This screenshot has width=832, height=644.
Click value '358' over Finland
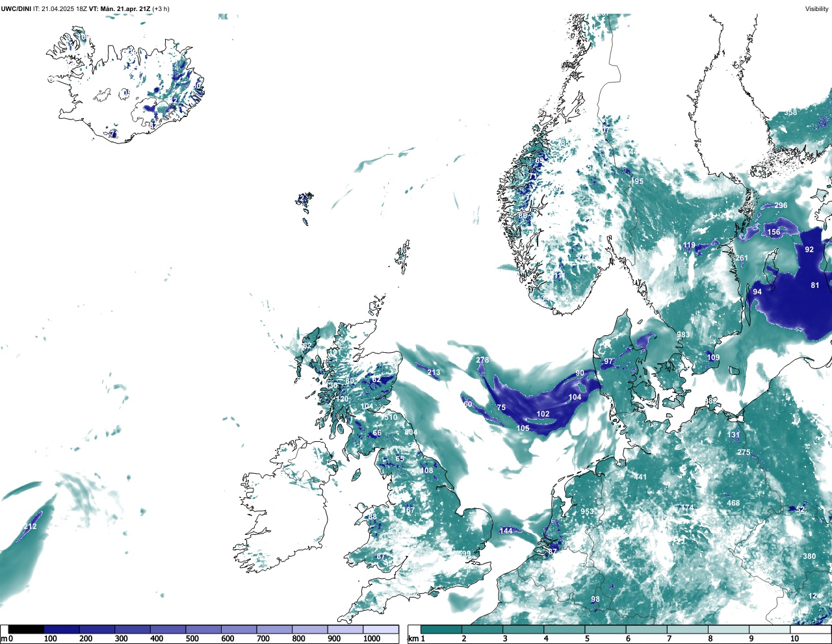(790, 112)
